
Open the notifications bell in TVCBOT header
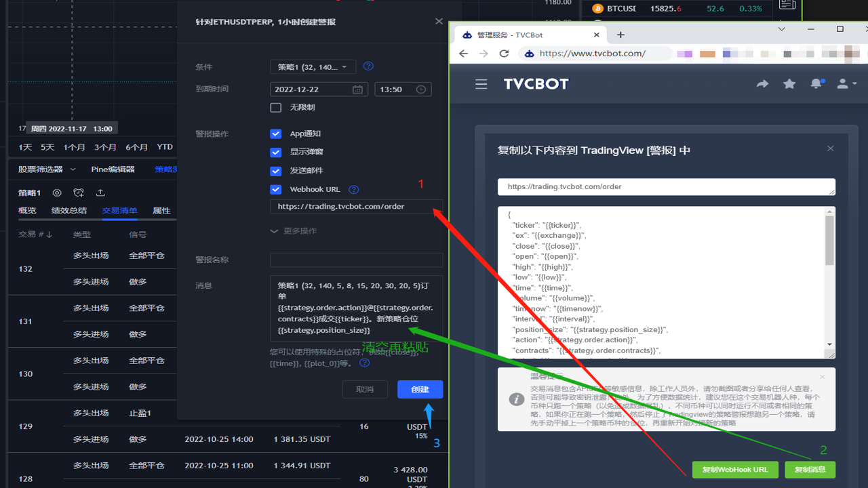click(x=816, y=84)
